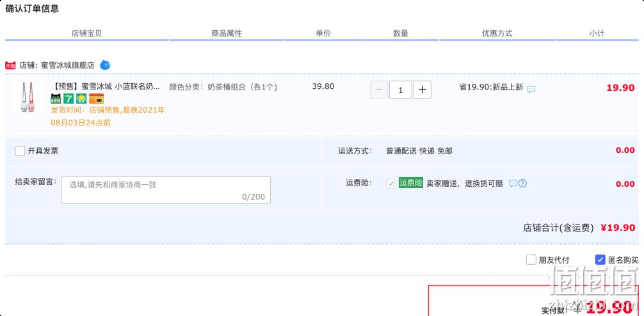Click the Tmall logo beside the store name
This screenshot has height=316, width=644.
(x=10, y=65)
